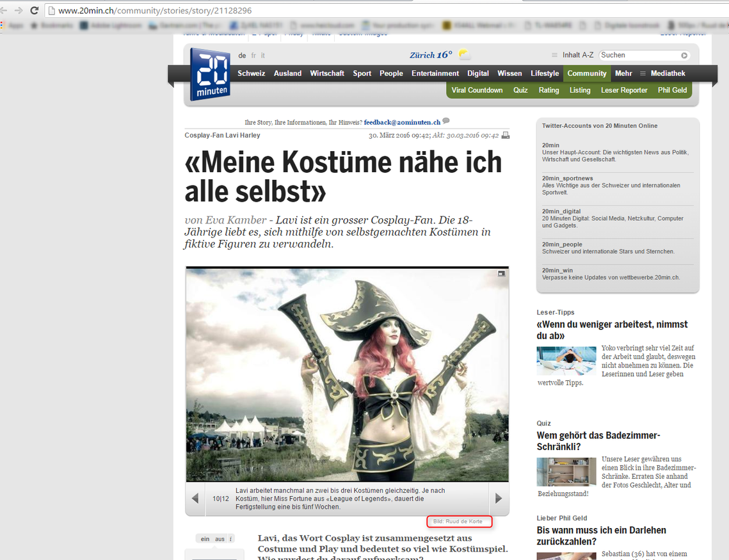Open the comment bubble beside the feedback email
This screenshot has height=560, width=729.
point(446,121)
